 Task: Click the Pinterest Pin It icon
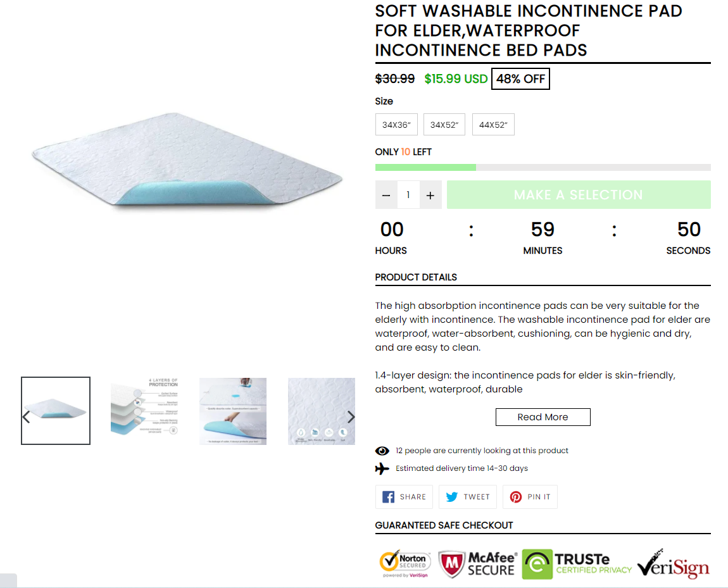pyautogui.click(x=516, y=497)
